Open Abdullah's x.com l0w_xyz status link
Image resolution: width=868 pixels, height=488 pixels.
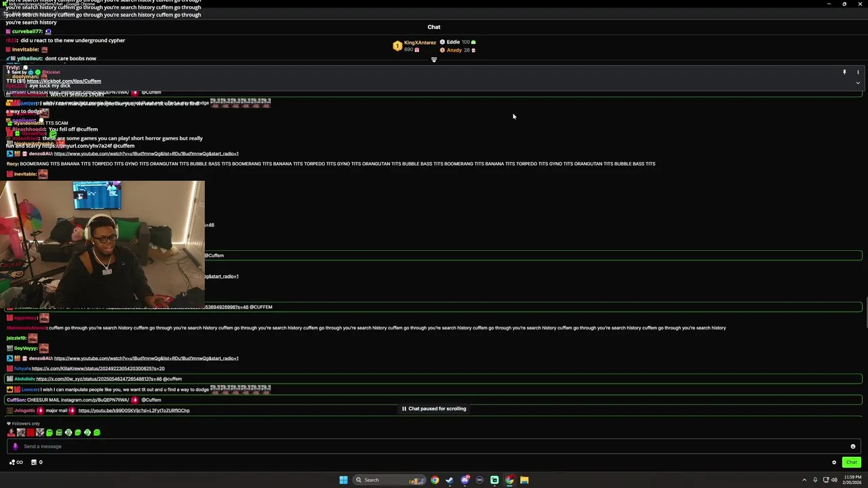(x=99, y=379)
